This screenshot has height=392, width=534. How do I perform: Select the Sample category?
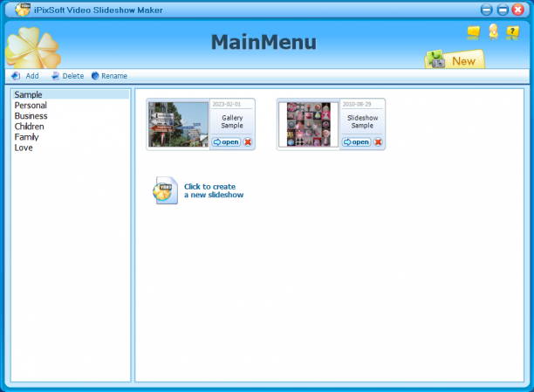pyautogui.click(x=71, y=94)
